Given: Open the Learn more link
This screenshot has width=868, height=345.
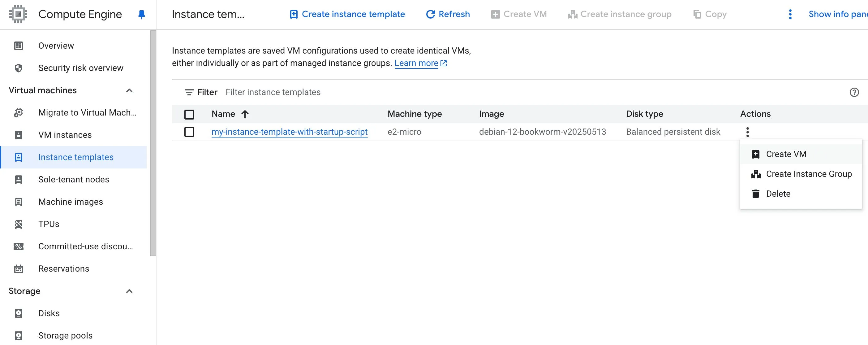Looking at the screenshot, I should (416, 63).
